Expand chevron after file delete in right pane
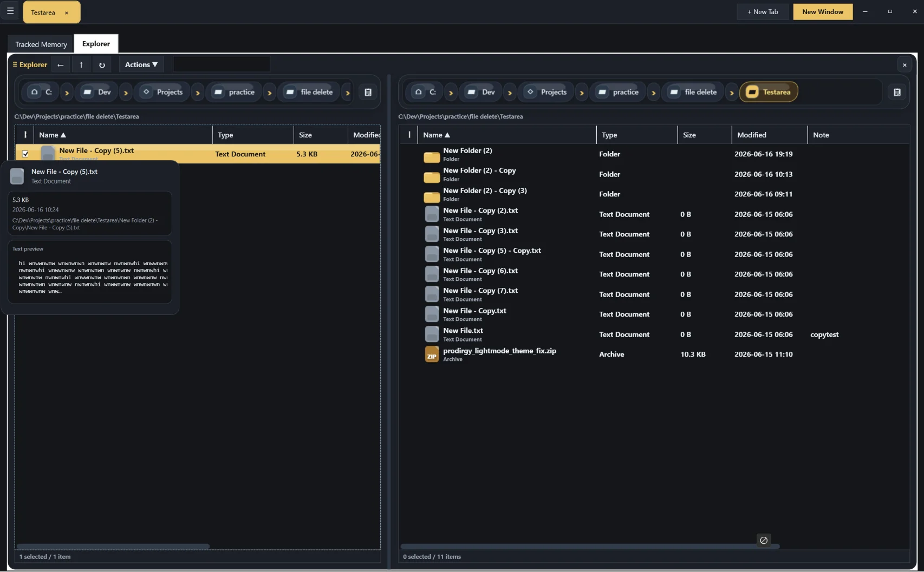924x572 pixels. (x=732, y=93)
